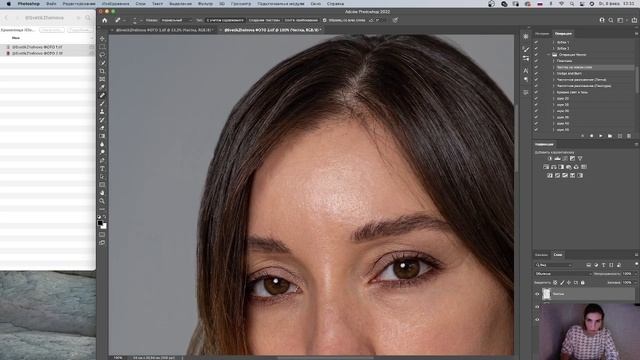Add a Curves adjustment layer
This screenshot has width=640, height=360.
(565, 158)
